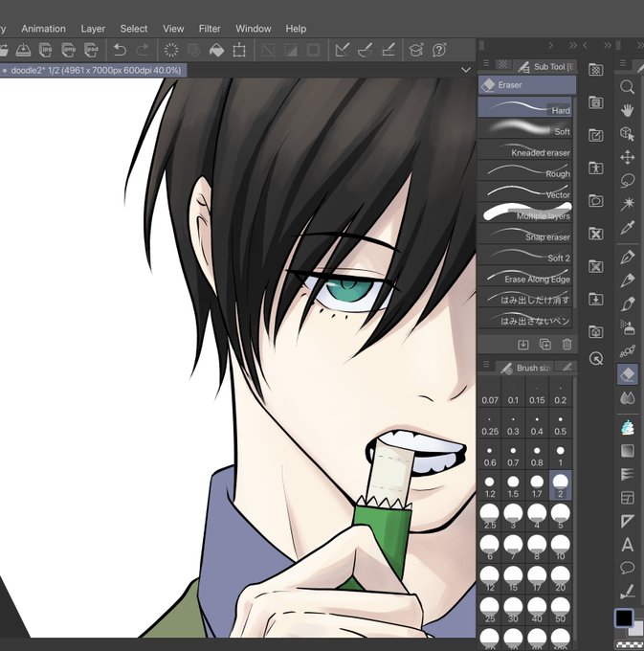Open the support question-mark icon
644x651 pixels.
[x=439, y=50]
